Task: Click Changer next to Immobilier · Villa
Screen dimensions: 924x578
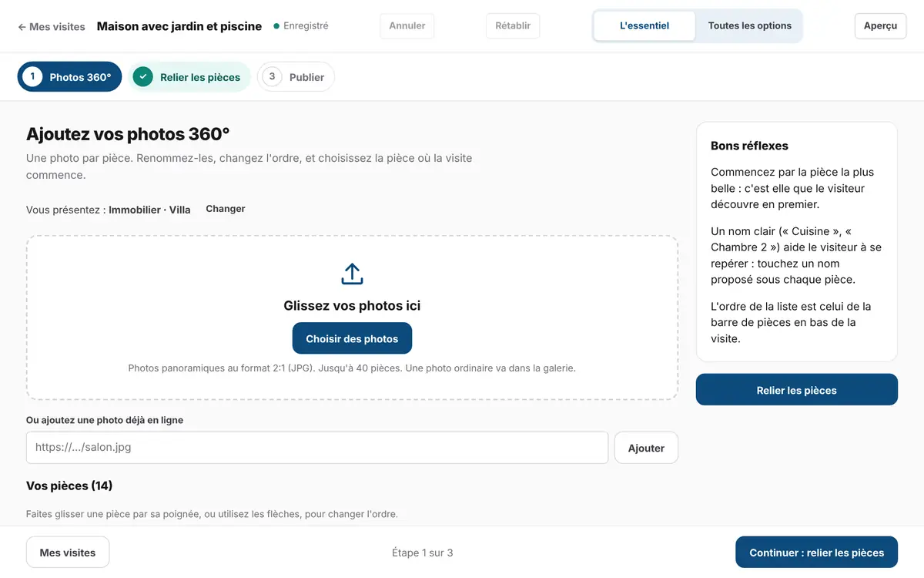Action: [226, 209]
